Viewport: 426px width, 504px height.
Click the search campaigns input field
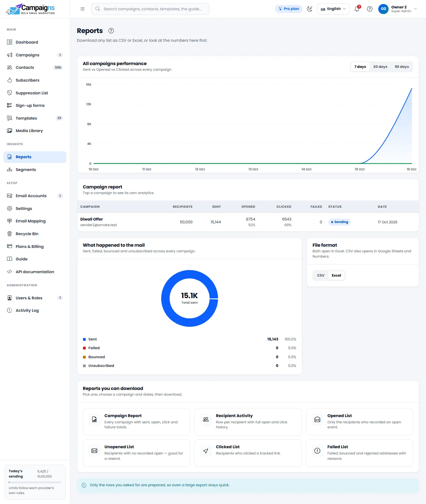(x=150, y=9)
